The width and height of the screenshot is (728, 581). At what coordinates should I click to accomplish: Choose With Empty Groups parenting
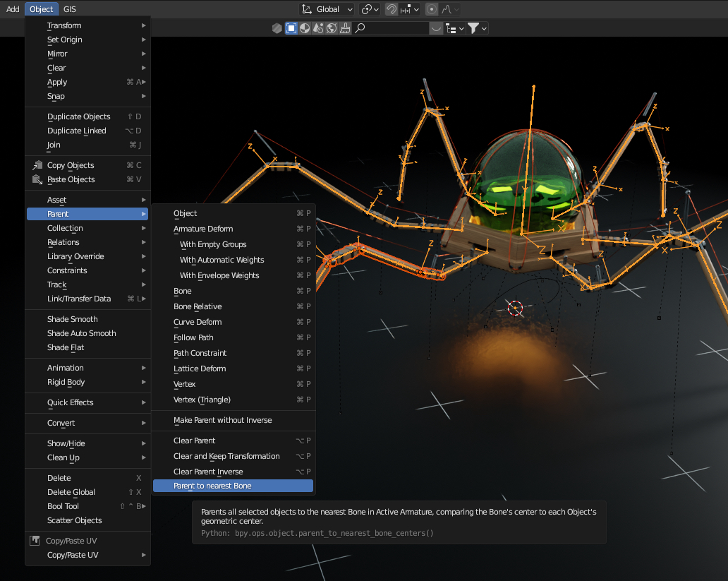tap(233, 244)
